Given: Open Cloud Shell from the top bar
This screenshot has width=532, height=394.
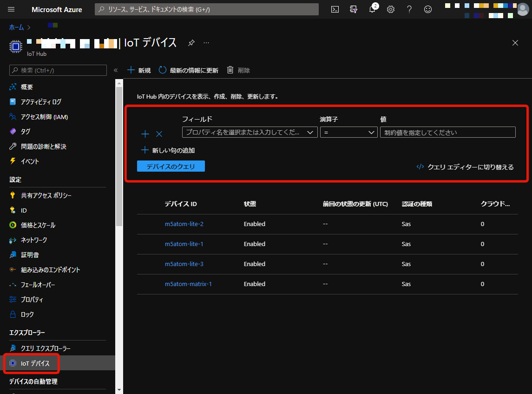Looking at the screenshot, I should pyautogui.click(x=335, y=9).
